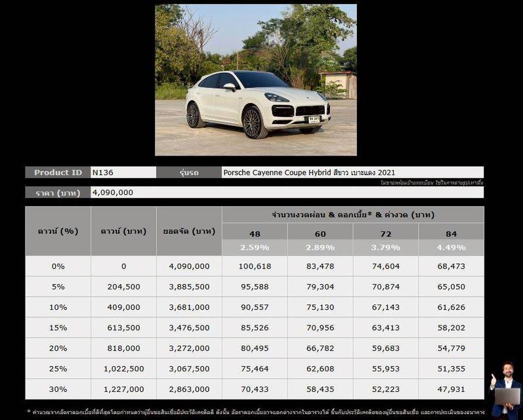Select the 1,022,500 down payment amount
523x420 pixels.
coord(123,369)
